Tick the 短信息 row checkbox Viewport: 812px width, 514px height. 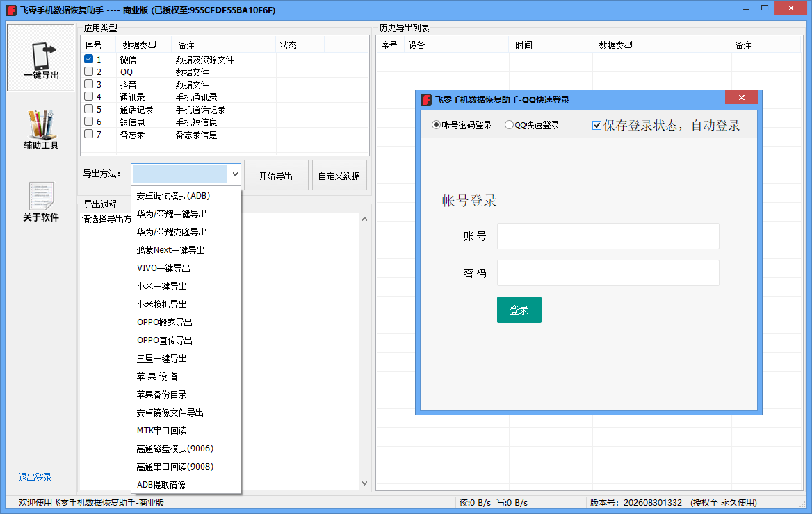(x=88, y=121)
